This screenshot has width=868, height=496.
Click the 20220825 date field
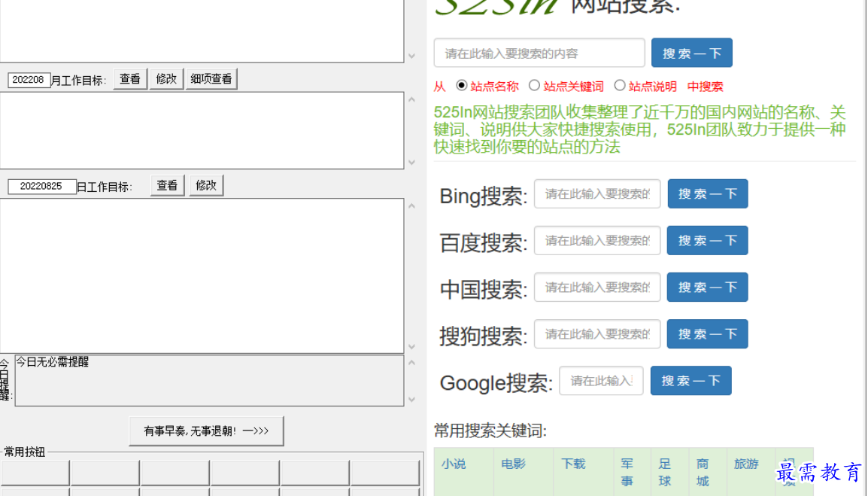point(41,186)
